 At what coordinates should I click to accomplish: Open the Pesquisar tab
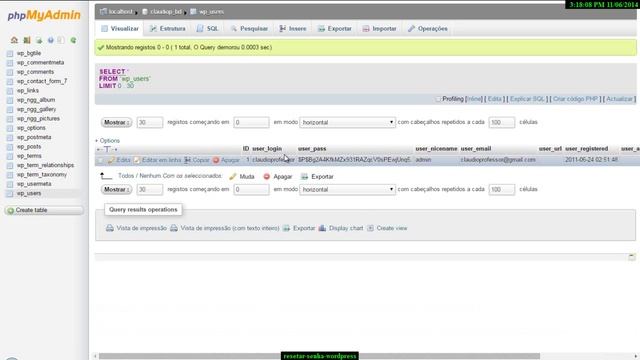[x=249, y=29]
